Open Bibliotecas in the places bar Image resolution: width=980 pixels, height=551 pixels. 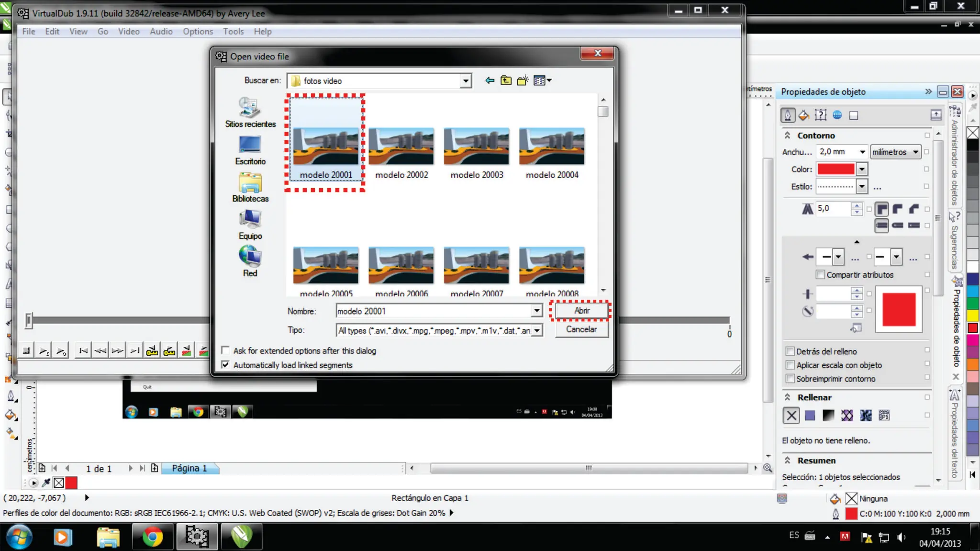pos(250,188)
